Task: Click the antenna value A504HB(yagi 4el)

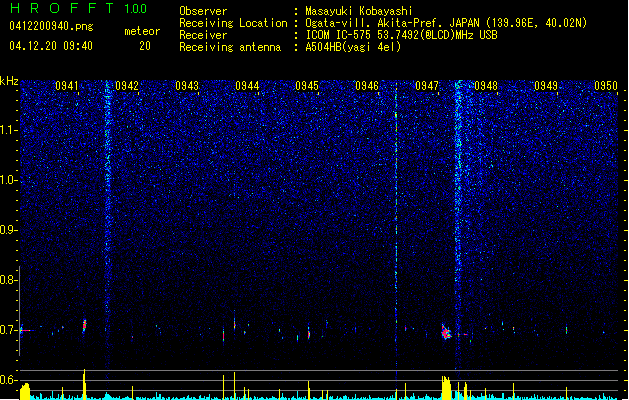Action: pyautogui.click(x=353, y=47)
